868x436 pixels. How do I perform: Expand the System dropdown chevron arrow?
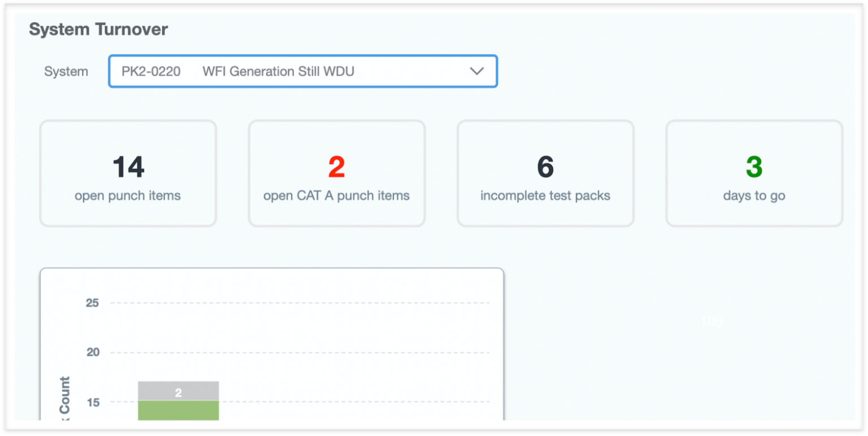coord(477,71)
